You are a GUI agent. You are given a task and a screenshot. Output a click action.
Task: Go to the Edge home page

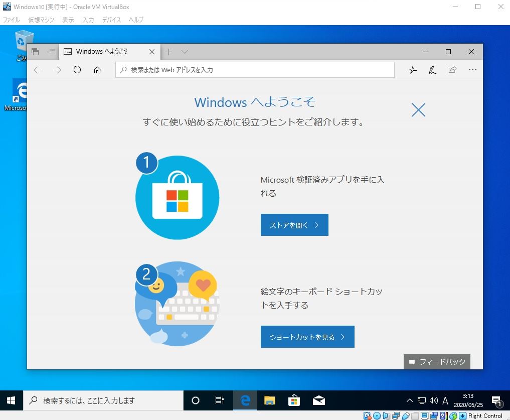[x=97, y=70]
